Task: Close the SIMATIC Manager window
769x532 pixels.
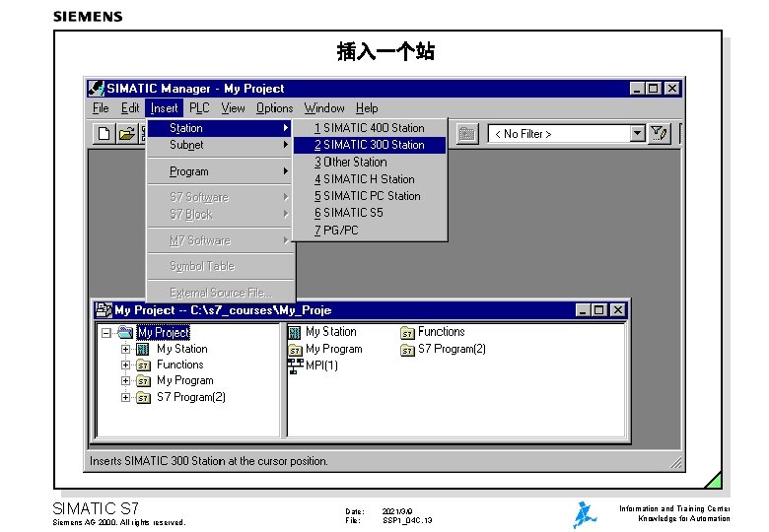Action: [x=672, y=89]
